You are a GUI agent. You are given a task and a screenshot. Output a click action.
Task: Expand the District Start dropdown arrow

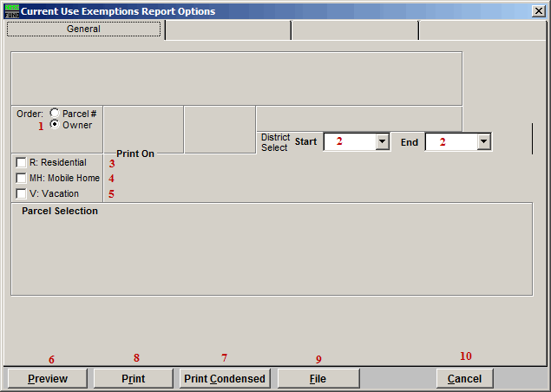point(382,142)
